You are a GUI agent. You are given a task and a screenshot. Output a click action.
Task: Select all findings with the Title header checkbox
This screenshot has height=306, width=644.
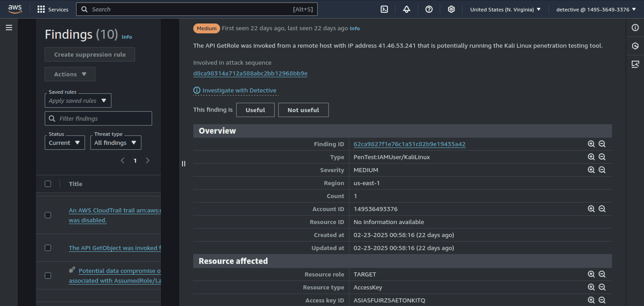(x=48, y=184)
